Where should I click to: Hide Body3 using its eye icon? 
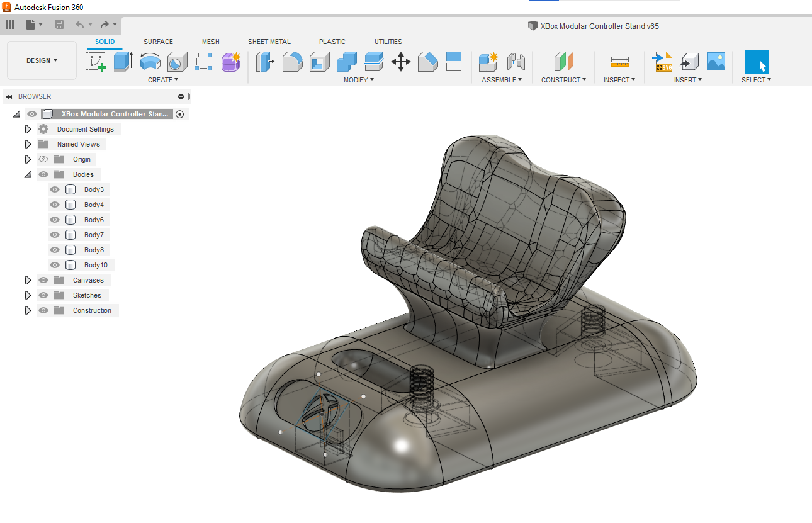point(55,189)
